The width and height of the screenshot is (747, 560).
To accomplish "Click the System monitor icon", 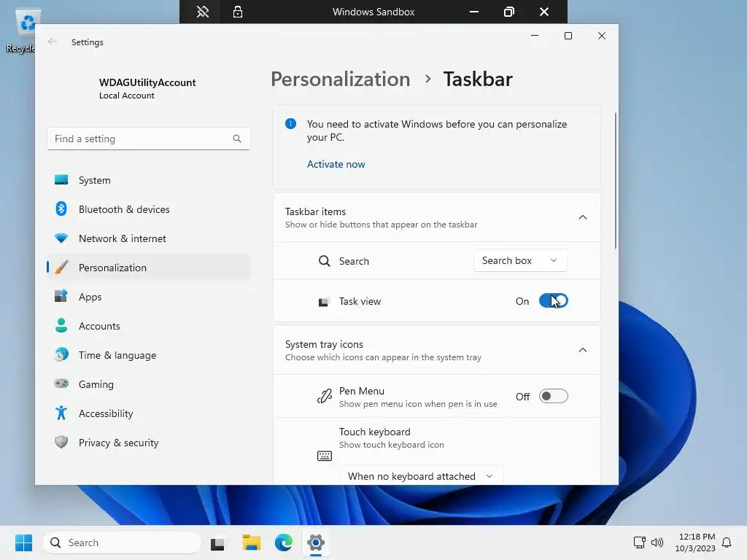I will click(61, 179).
